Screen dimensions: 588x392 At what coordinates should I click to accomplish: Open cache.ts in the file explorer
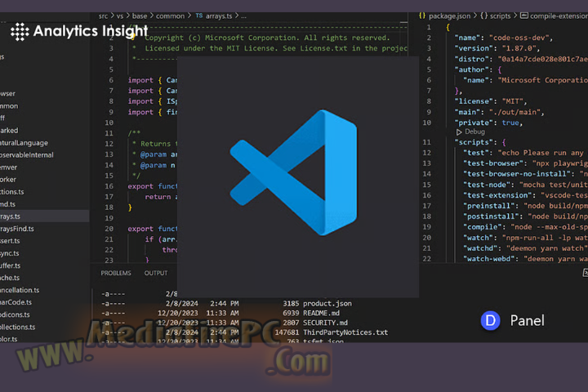pos(10,278)
